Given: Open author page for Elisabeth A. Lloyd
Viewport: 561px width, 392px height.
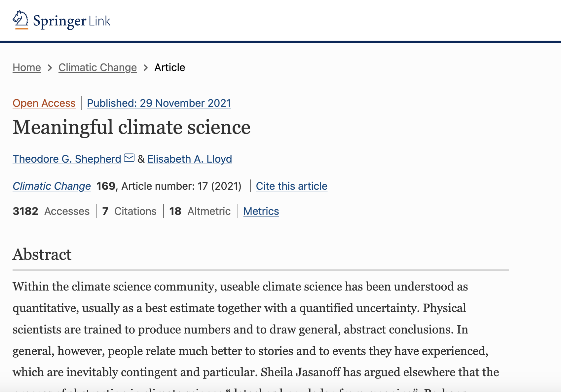Looking at the screenshot, I should point(190,159).
